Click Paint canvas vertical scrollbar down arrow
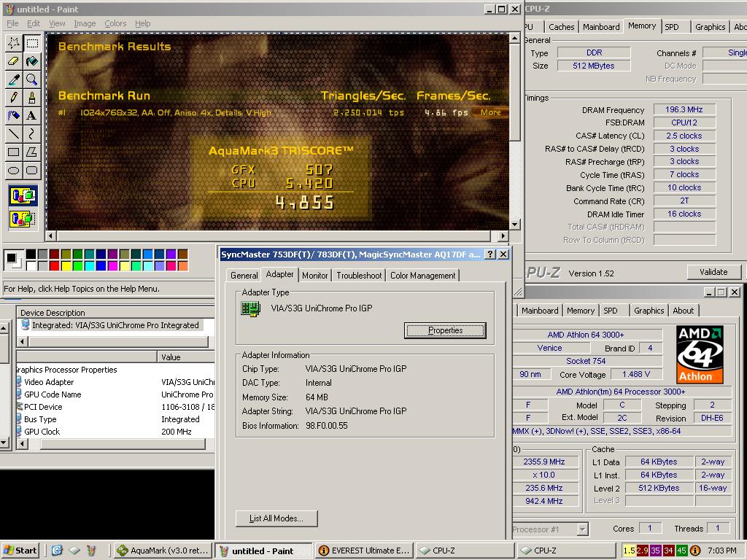This screenshot has height=560, width=747. tap(514, 225)
